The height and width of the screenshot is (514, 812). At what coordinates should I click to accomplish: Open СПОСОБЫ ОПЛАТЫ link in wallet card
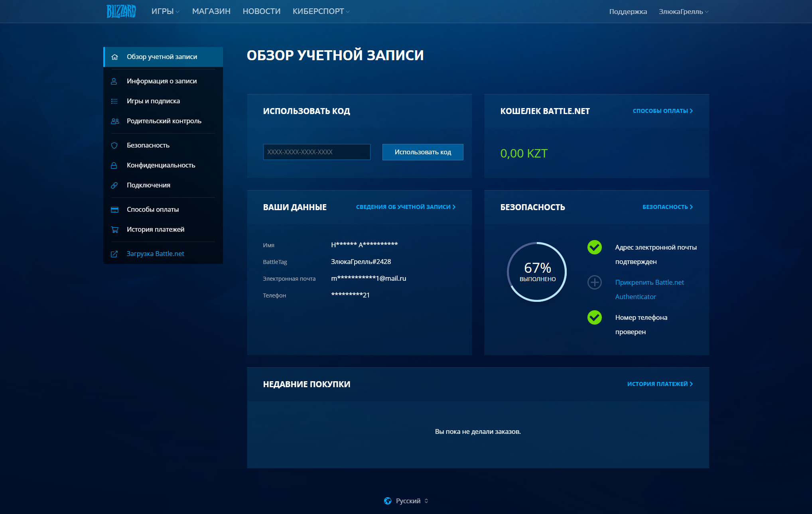pyautogui.click(x=663, y=111)
